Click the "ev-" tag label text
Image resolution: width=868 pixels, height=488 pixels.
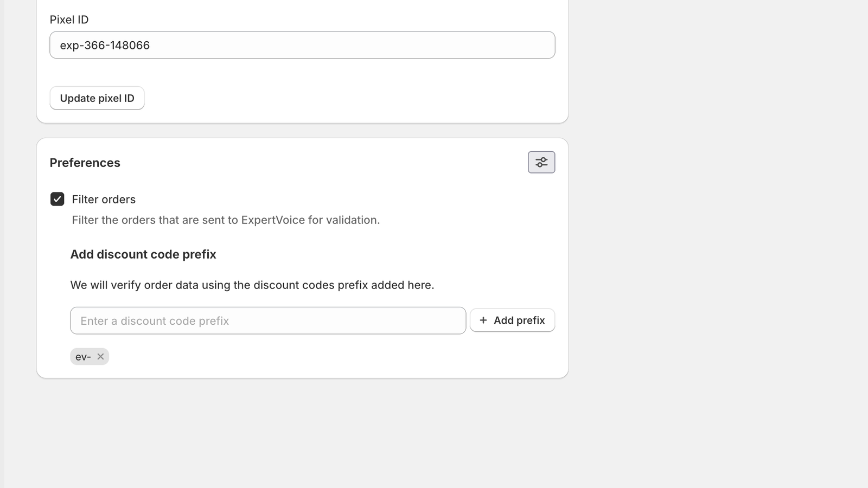[x=83, y=357]
